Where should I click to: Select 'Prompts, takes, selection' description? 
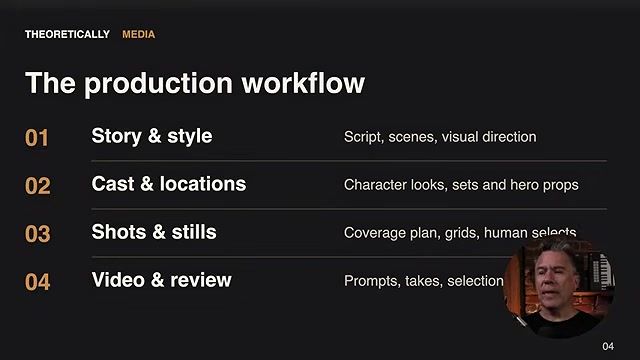[x=424, y=281]
